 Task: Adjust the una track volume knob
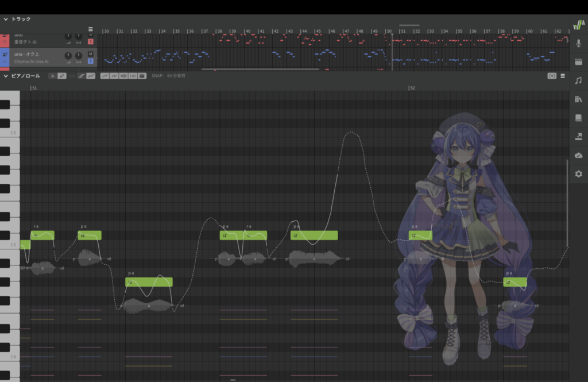tap(68, 56)
